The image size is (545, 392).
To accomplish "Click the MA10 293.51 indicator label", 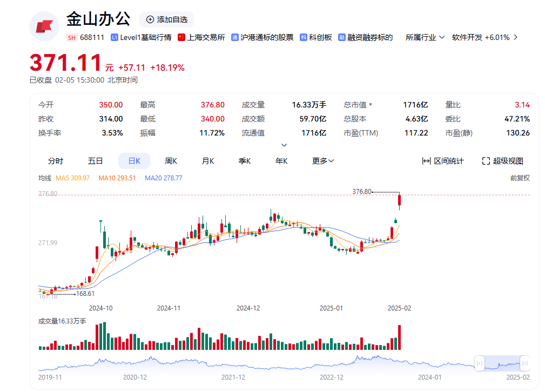I will [x=117, y=178].
